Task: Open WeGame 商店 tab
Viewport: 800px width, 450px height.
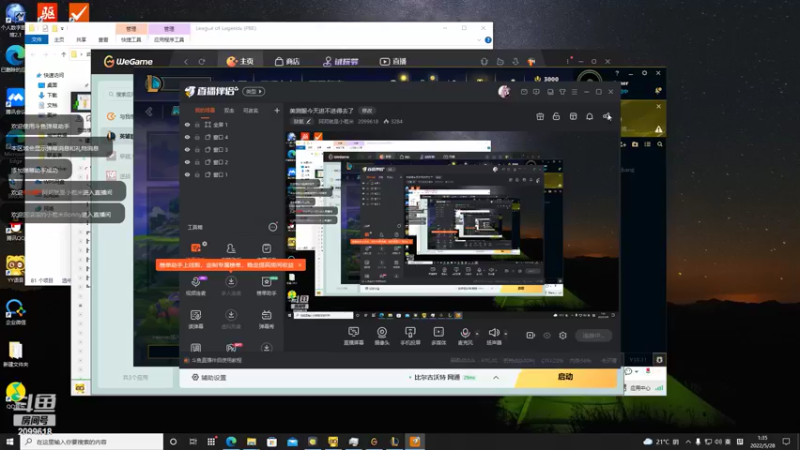Action: coord(287,61)
